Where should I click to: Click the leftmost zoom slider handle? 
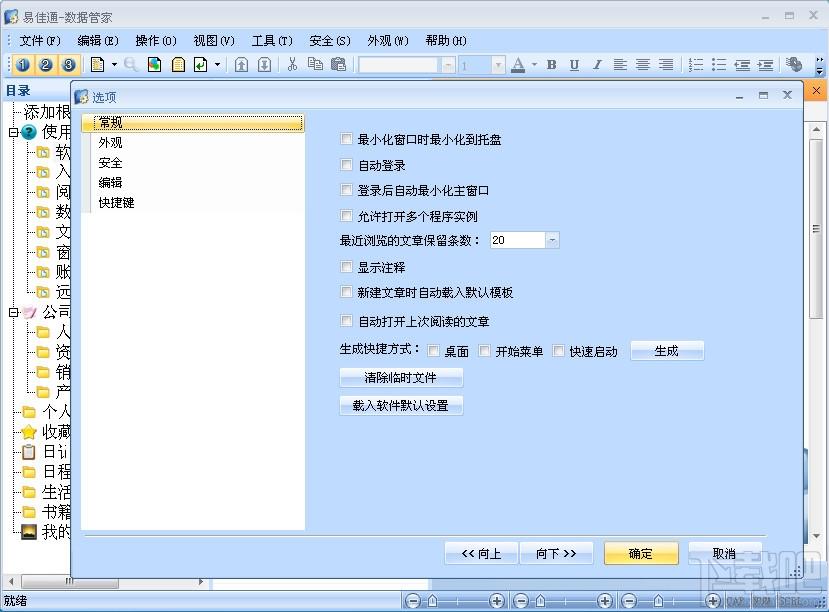tap(432, 601)
